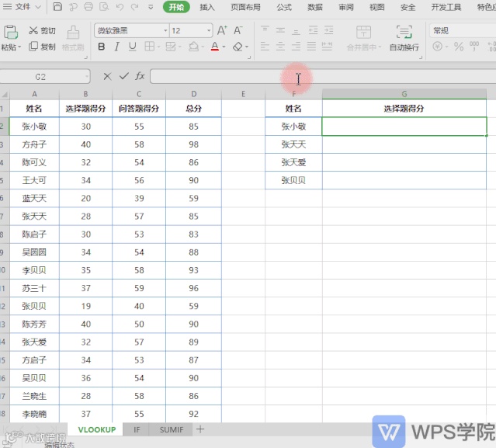This screenshot has height=448, width=496.
Task: Switch to the 插入 tab
Action: click(x=207, y=7)
